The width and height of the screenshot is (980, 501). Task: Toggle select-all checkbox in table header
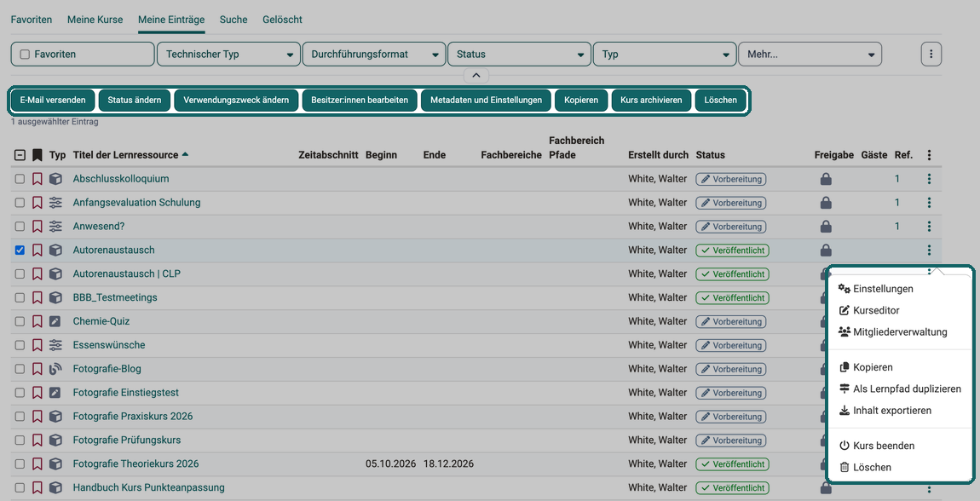(20, 156)
